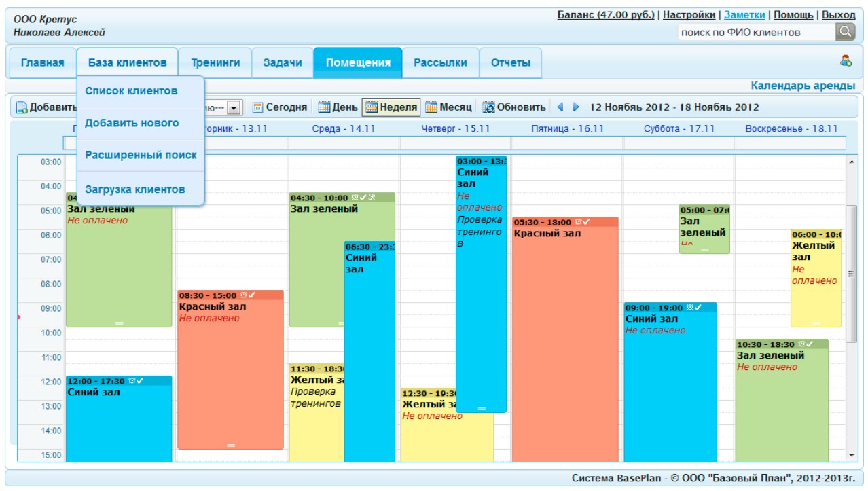Select the 08:30 - 15:00 Красный зал event
This screenshot has width=868, height=491.
coord(230,370)
